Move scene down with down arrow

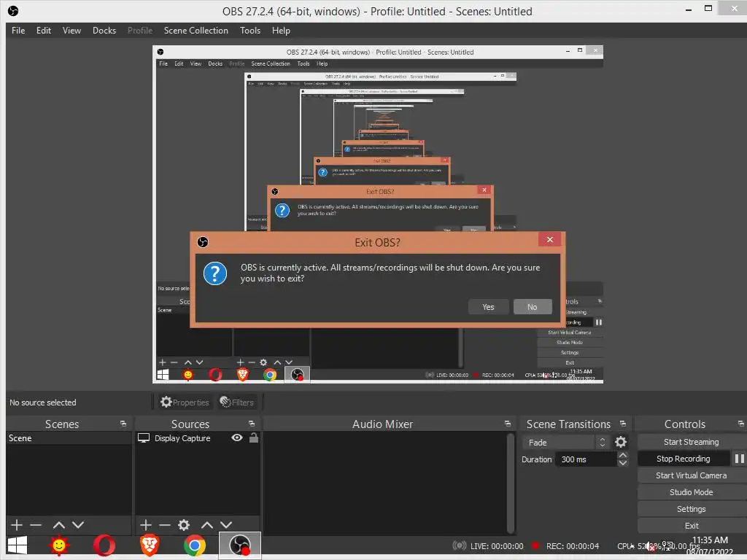(x=78, y=525)
